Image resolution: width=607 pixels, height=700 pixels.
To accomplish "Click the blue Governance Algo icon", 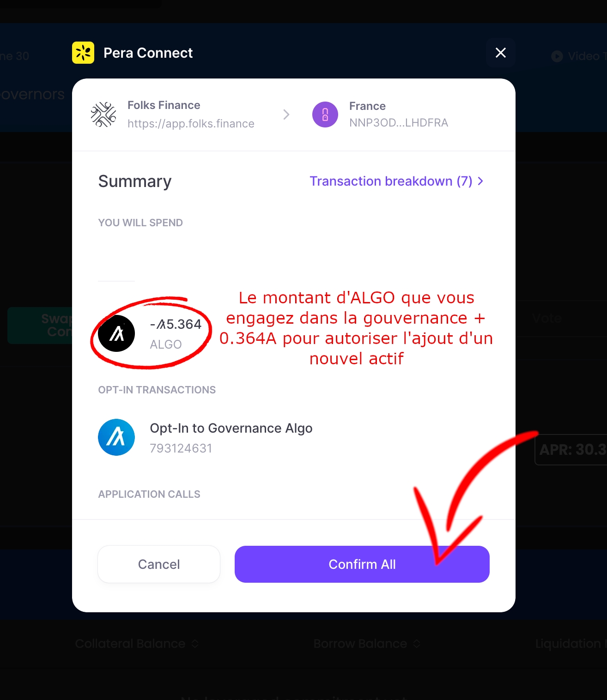I will click(116, 437).
